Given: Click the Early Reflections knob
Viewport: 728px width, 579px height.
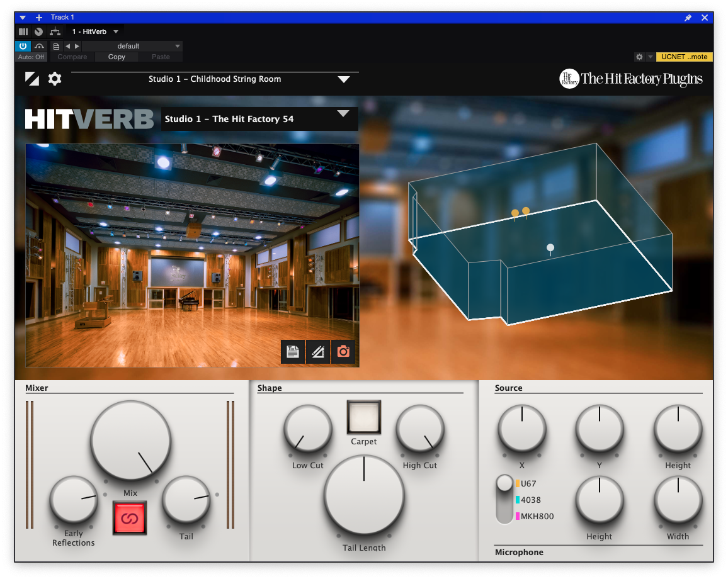Looking at the screenshot, I should pos(73,500).
